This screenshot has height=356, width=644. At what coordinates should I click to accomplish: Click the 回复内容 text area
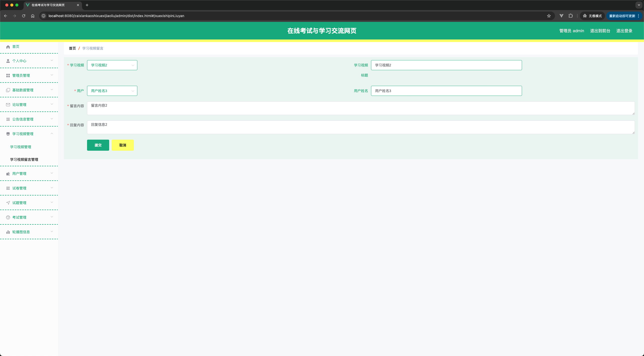pos(361,127)
